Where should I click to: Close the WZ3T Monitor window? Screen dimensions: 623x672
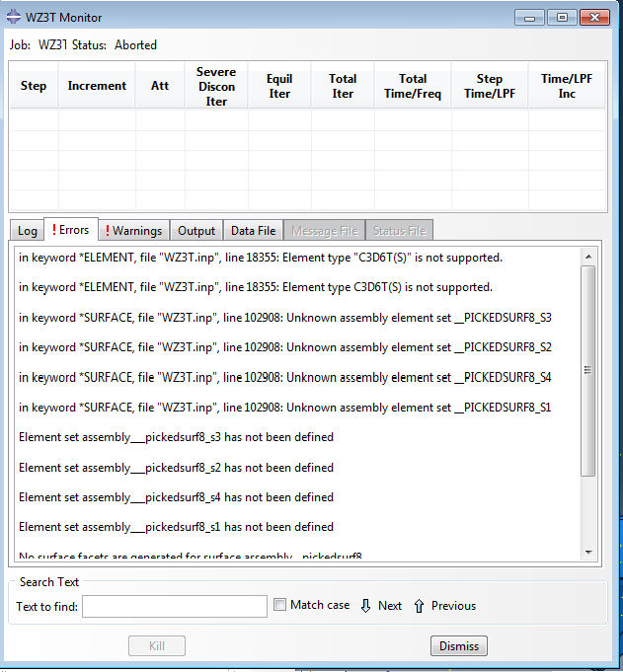pos(594,18)
